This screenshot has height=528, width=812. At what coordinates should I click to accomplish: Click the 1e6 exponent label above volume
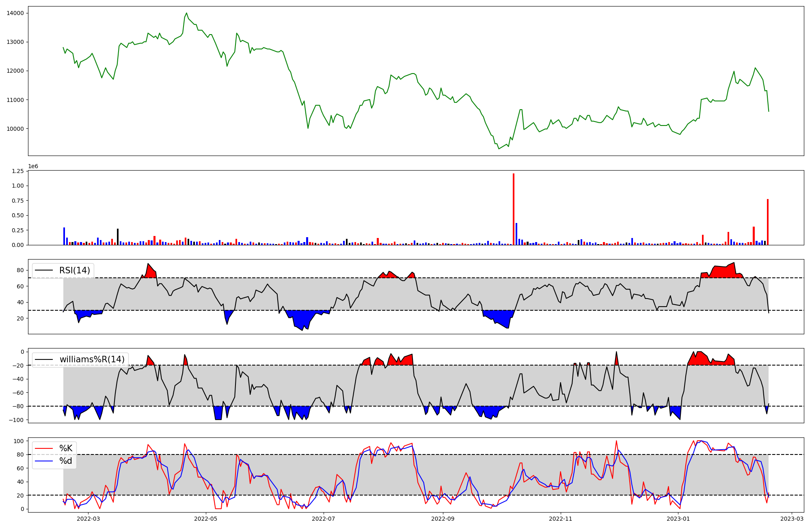33,166
